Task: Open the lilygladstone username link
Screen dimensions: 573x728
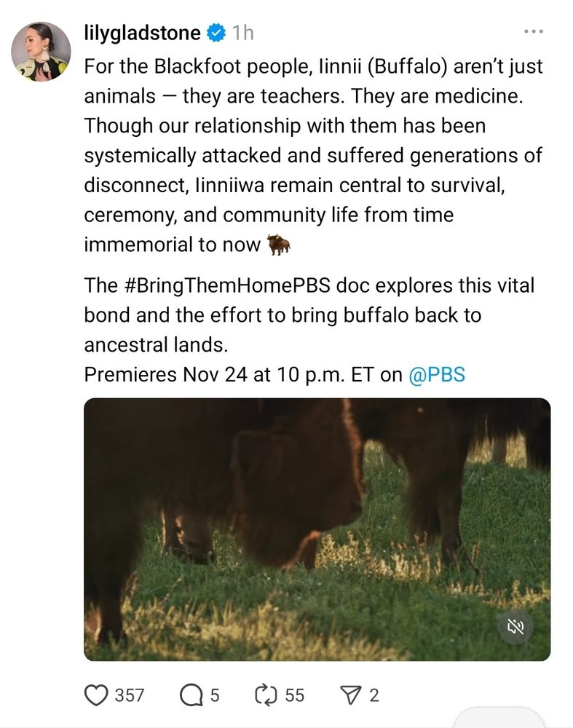Action: (142, 33)
